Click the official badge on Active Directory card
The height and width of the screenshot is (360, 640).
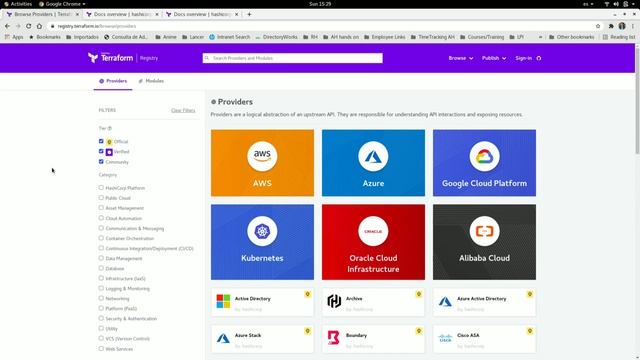point(308,294)
